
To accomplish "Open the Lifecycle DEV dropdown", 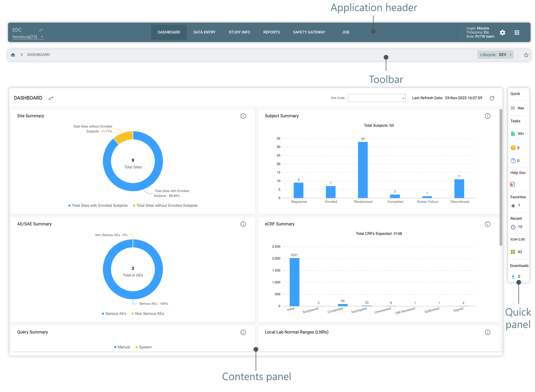I will coord(495,55).
